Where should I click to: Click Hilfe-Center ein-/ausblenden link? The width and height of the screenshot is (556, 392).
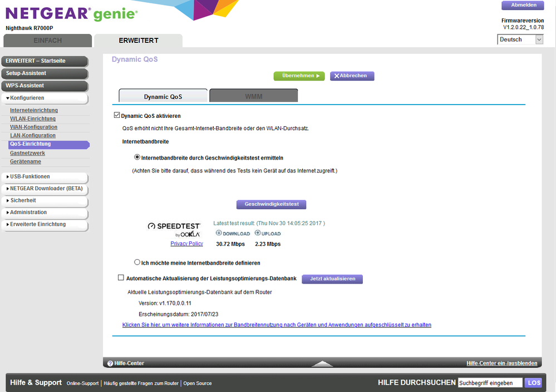[502, 363]
